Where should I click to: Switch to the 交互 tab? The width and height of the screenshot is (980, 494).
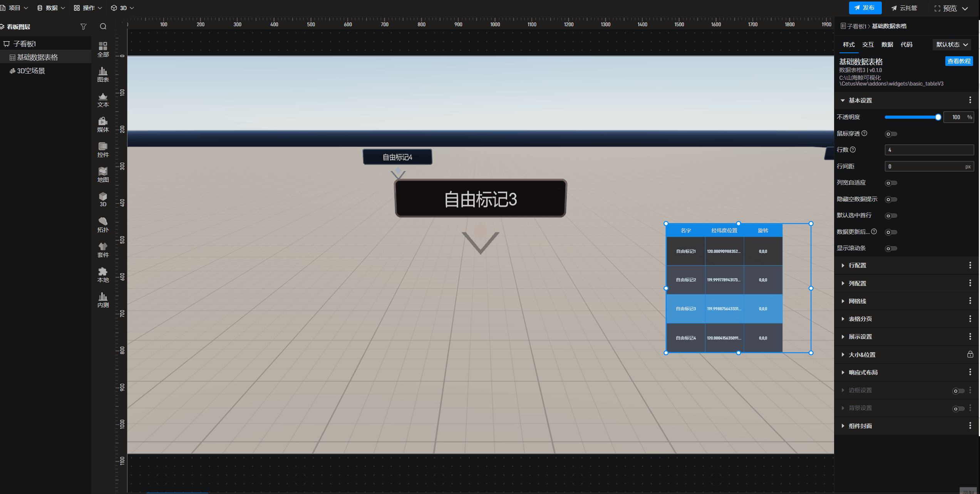(x=868, y=45)
